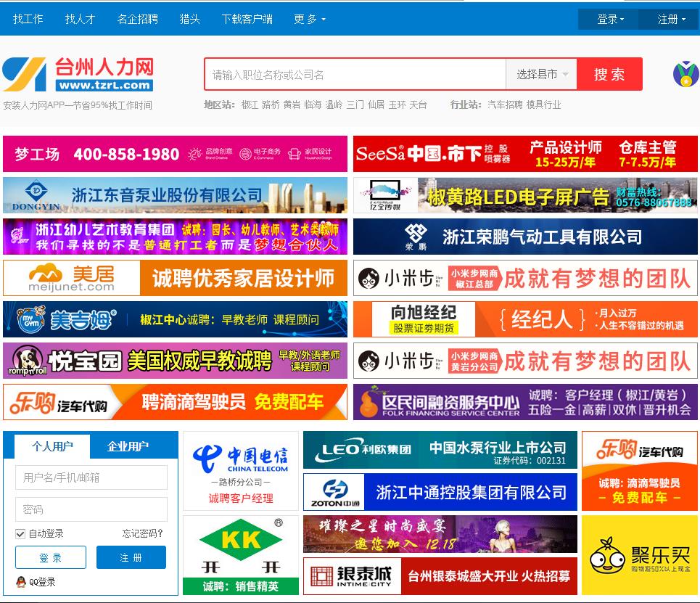Open the SeeSa 产品设计师 recruitment banner
Image resolution: width=700 pixels, height=603 pixels.
point(525,154)
